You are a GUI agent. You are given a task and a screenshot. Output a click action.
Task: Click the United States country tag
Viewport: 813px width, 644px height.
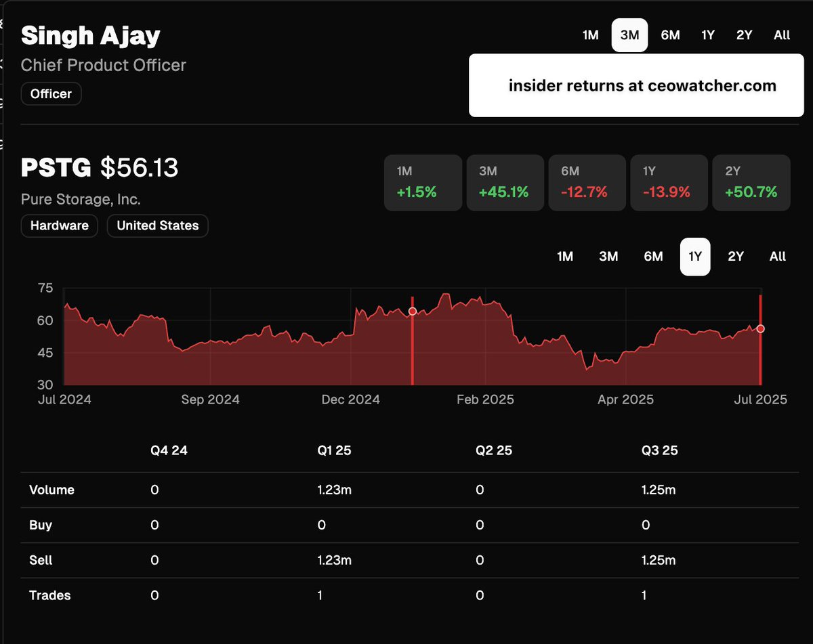click(x=158, y=226)
